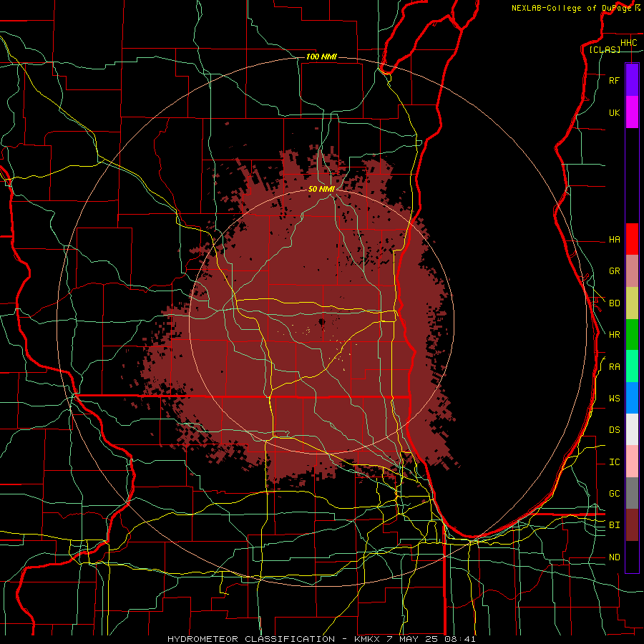Viewport: 644px width, 644px height.
Task: Click the 'GR' legend label
Action: click(615, 271)
